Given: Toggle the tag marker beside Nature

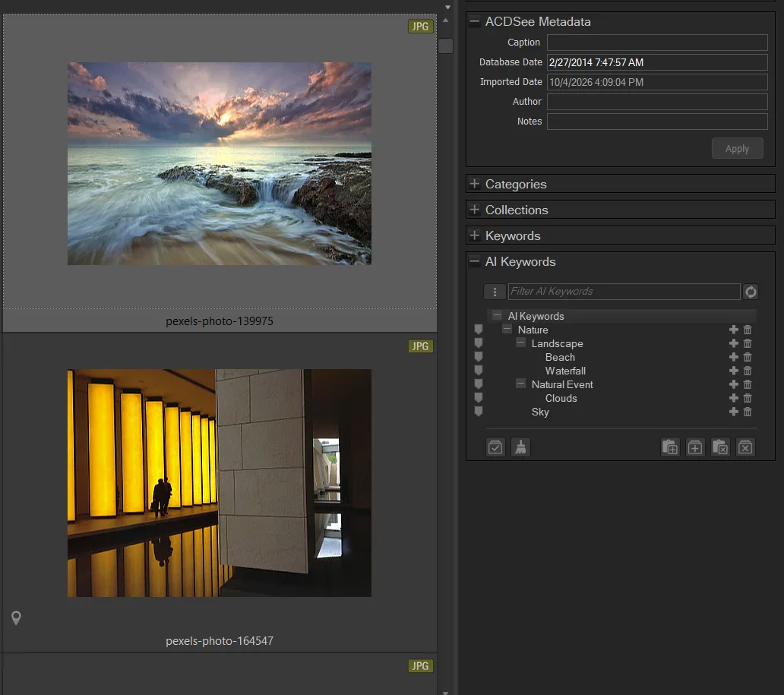Looking at the screenshot, I should [479, 329].
